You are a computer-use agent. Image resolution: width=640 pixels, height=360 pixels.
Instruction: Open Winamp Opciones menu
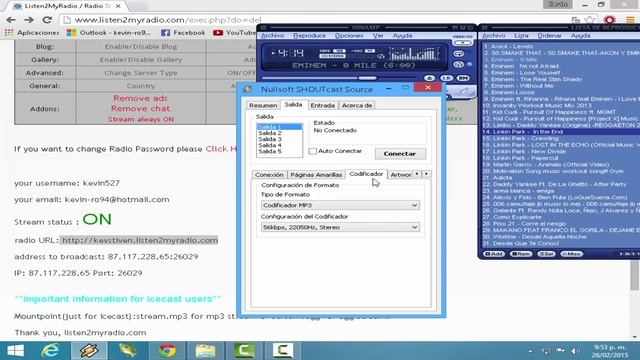pos(349,36)
